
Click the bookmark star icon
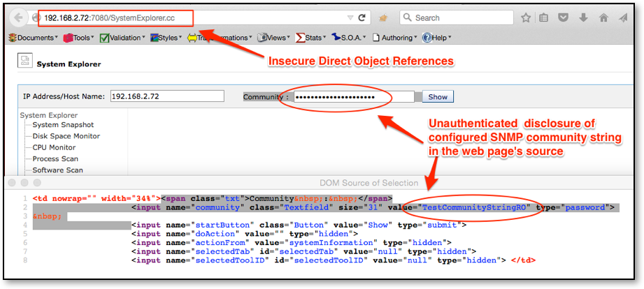[x=525, y=17]
